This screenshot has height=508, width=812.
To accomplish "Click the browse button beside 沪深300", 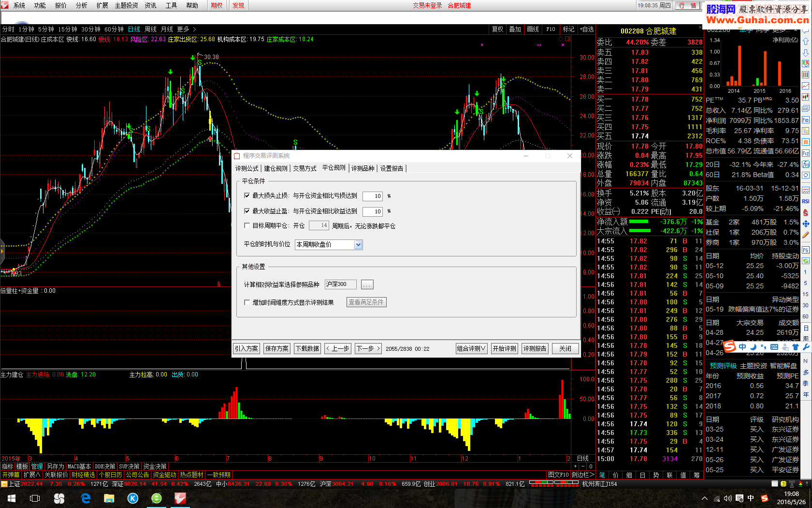I will point(367,284).
